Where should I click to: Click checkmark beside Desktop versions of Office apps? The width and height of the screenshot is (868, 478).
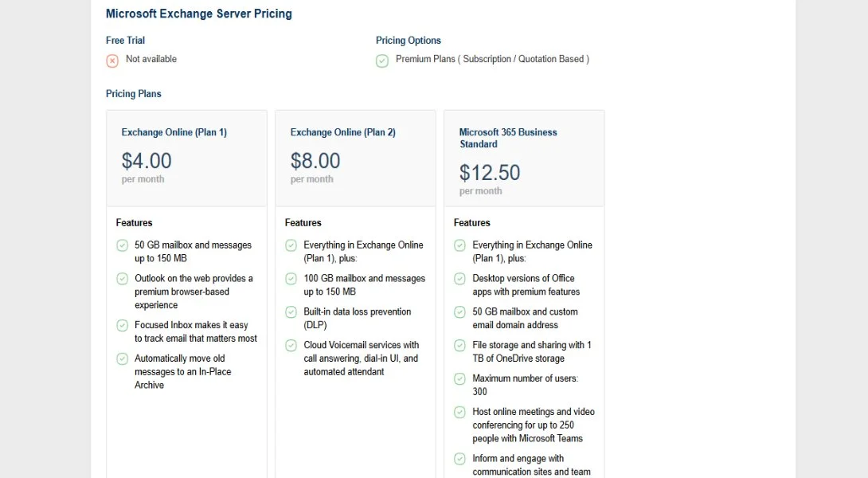pyautogui.click(x=459, y=279)
